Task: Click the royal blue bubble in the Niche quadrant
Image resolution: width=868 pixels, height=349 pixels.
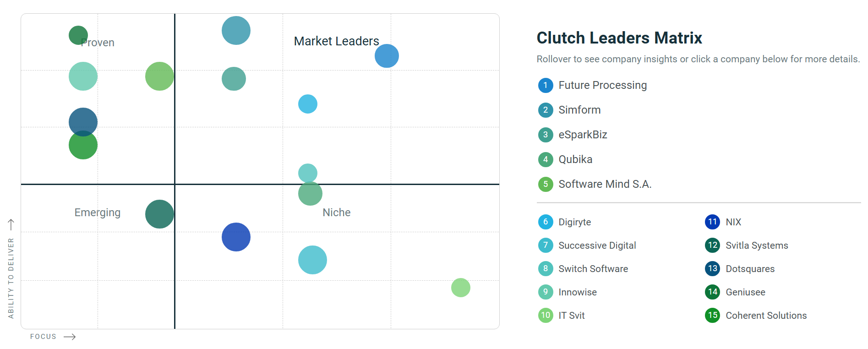Action: 236,237
